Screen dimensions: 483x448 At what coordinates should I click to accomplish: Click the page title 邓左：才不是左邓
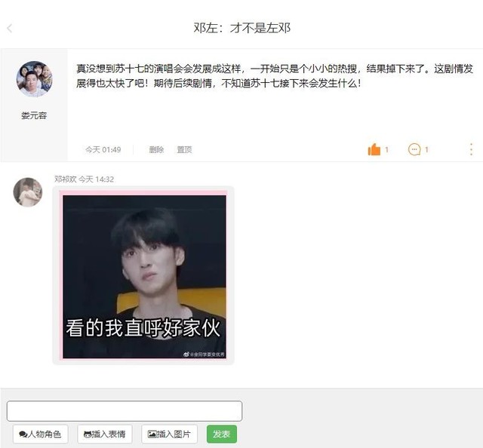pos(241,28)
